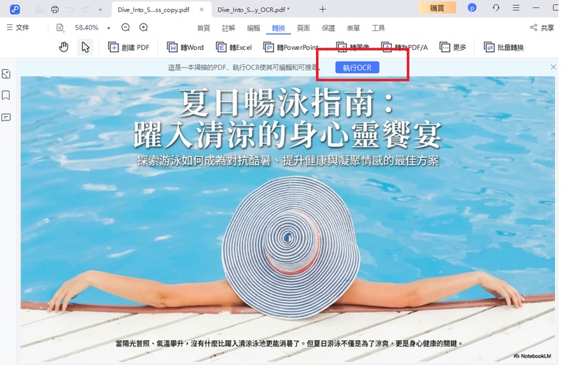The width and height of the screenshot is (588, 365).
Task: Zoom out with the minus magnifier
Action: (x=126, y=27)
